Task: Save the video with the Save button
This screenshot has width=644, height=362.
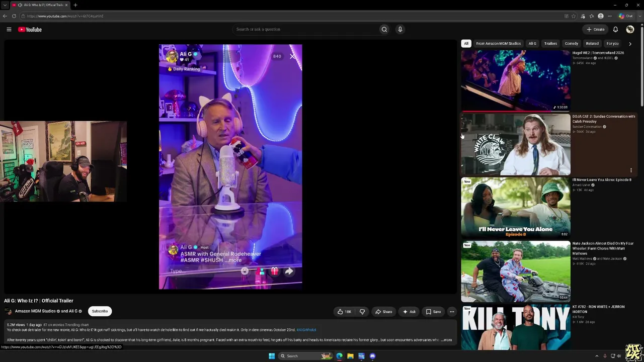Action: pyautogui.click(x=433, y=312)
